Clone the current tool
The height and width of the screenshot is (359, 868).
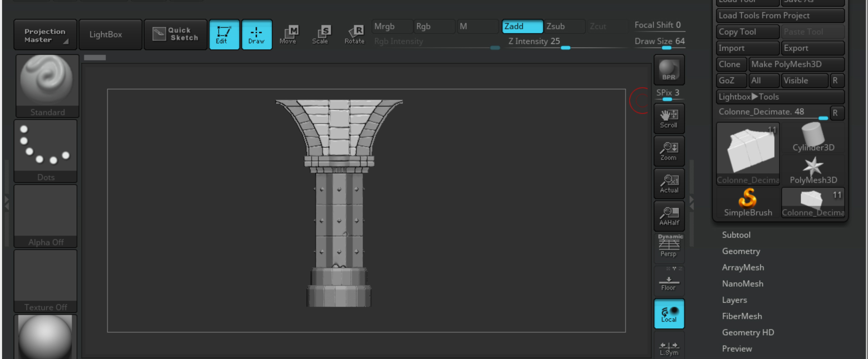pos(731,65)
